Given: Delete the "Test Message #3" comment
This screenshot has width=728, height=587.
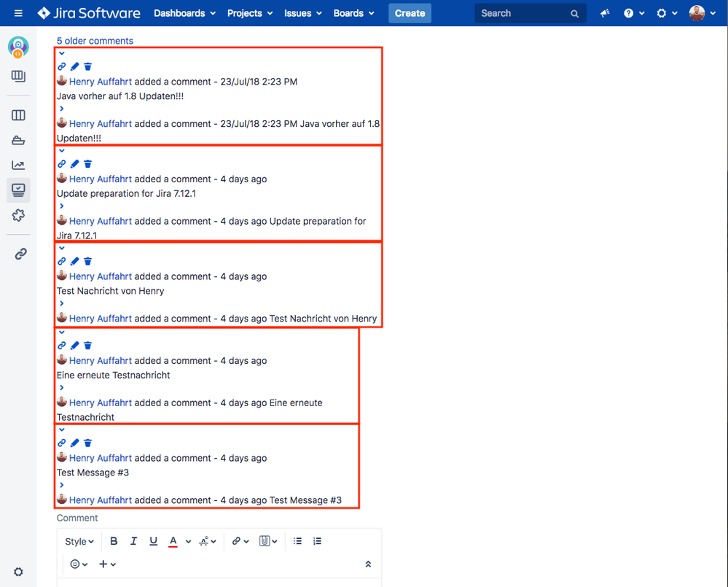Looking at the screenshot, I should [x=87, y=443].
